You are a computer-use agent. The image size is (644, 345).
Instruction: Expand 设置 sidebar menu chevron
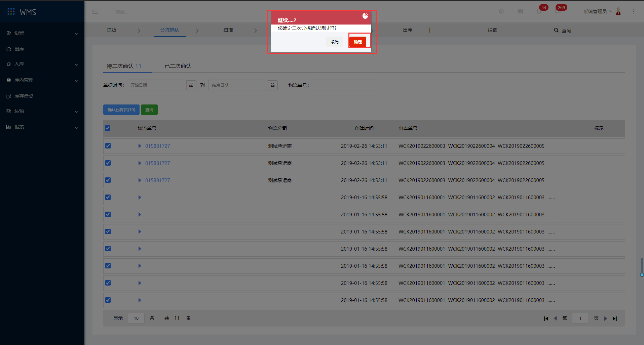76,34
